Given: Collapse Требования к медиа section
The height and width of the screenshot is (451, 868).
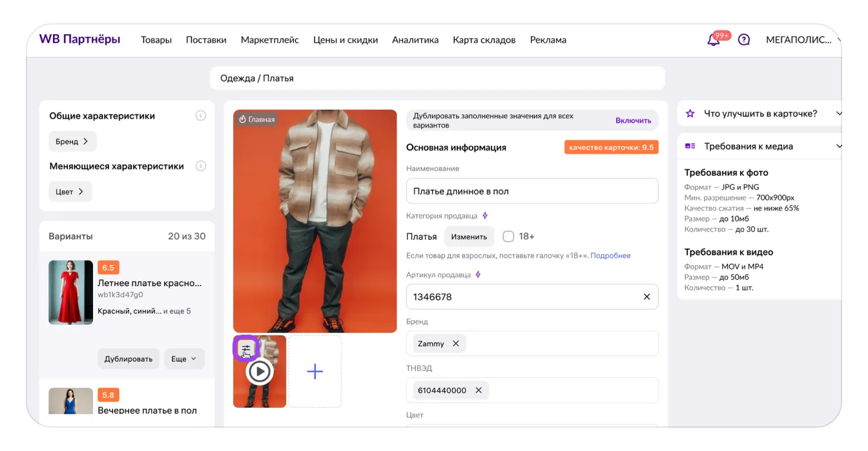Looking at the screenshot, I should pyautogui.click(x=838, y=147).
